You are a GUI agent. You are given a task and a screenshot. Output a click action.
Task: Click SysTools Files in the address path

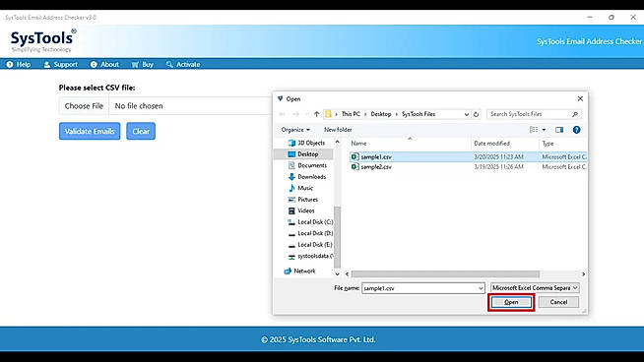pos(419,114)
